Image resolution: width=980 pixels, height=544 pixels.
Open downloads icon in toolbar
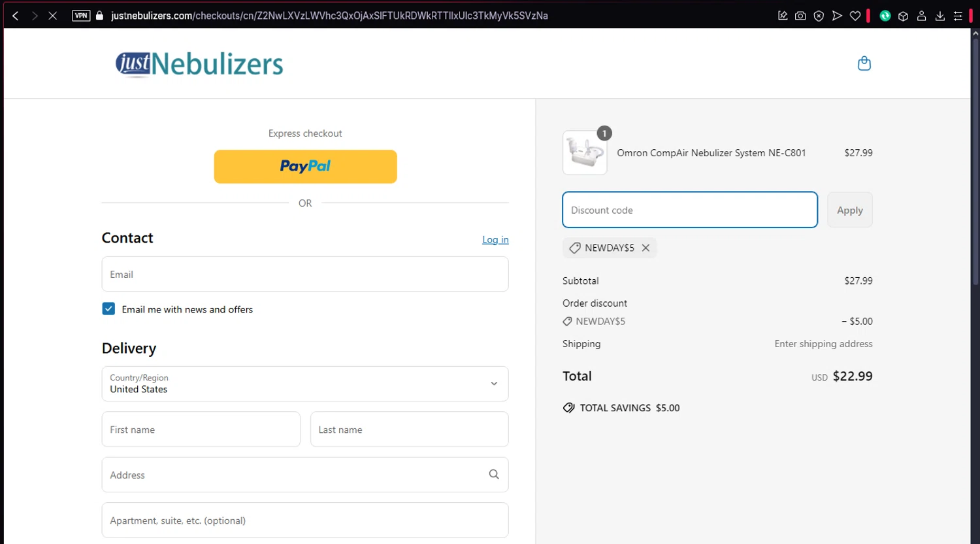click(x=940, y=16)
